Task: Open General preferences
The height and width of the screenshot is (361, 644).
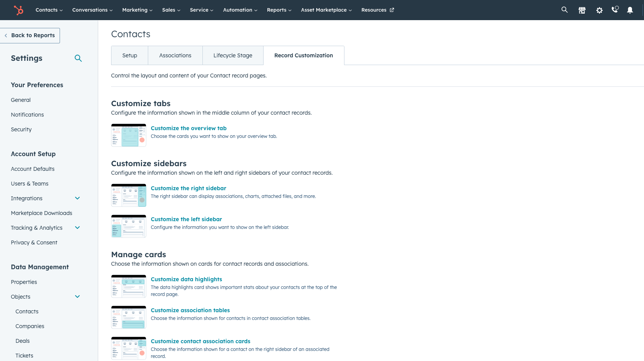Action: [21, 100]
